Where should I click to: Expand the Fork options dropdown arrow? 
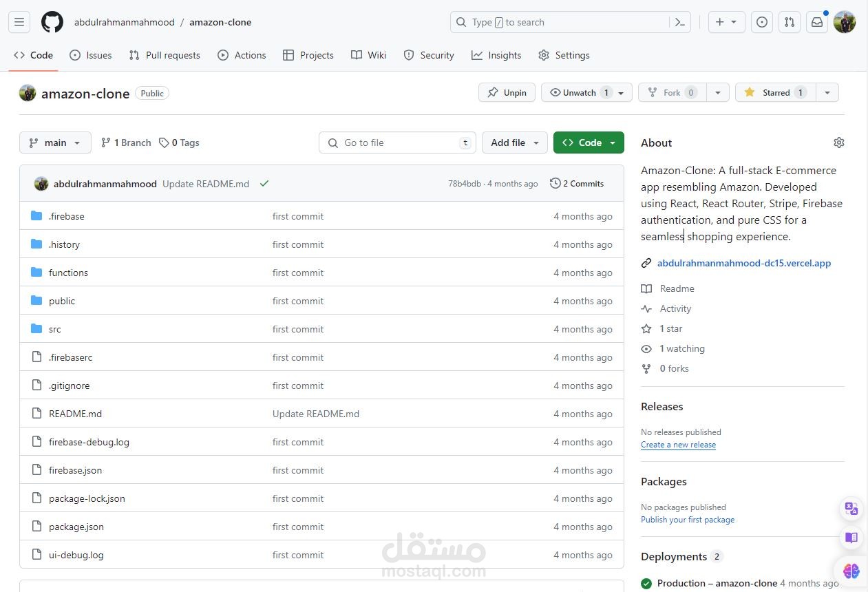coord(718,92)
